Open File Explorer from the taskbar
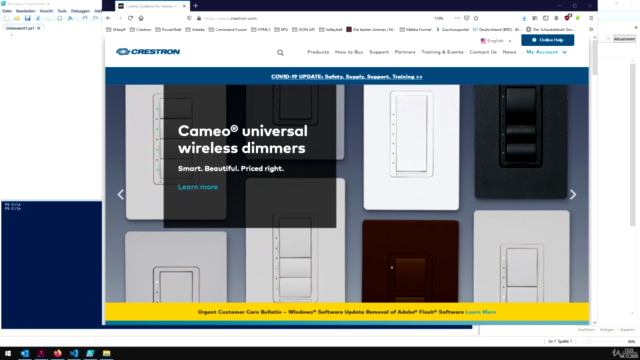The image size is (640, 360). (x=107, y=353)
